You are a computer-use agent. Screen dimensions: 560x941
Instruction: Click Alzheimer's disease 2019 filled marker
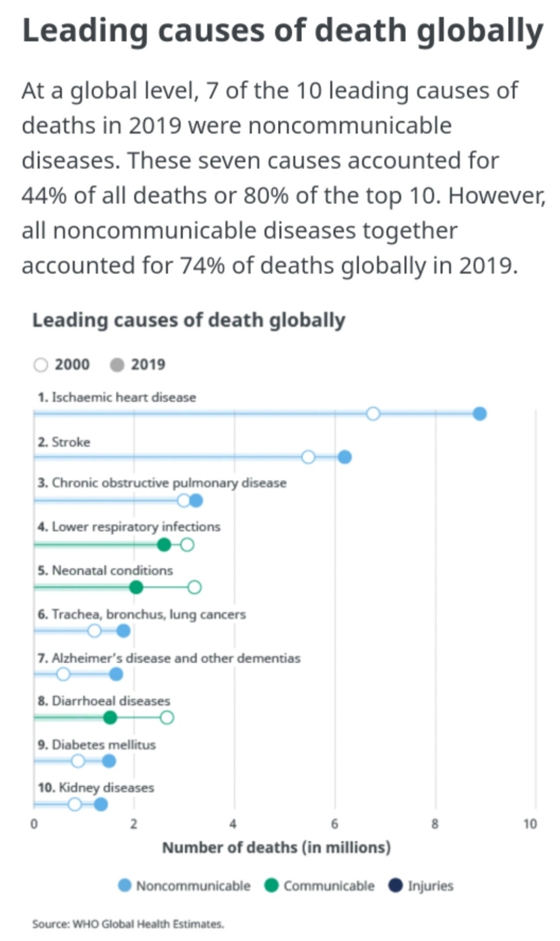pyautogui.click(x=116, y=674)
